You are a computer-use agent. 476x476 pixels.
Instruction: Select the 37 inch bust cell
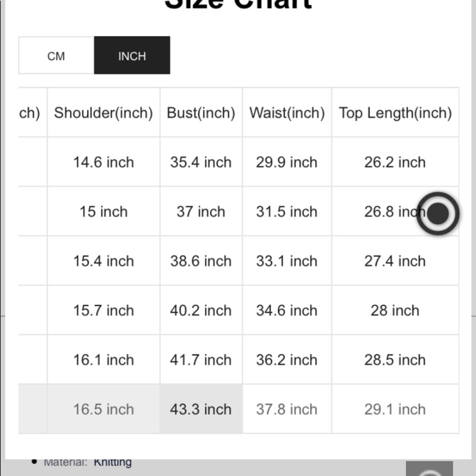(x=201, y=211)
